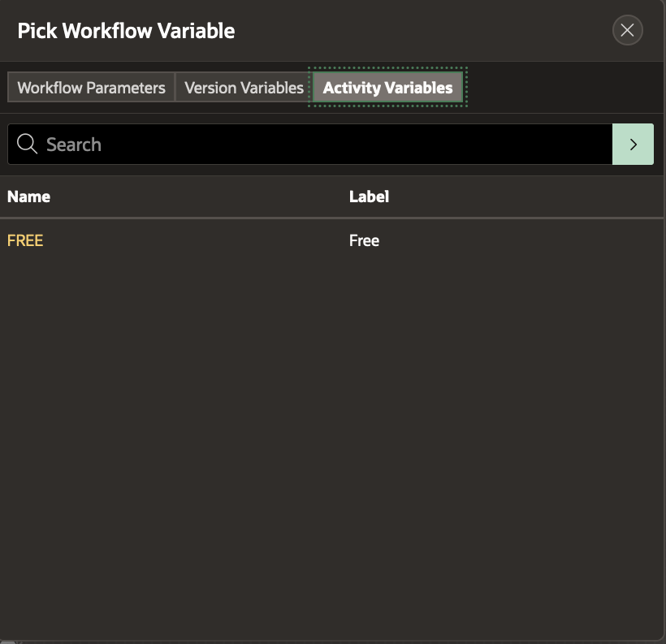666x644 pixels.
Task: Open the Version Variables tab
Action: (244, 88)
